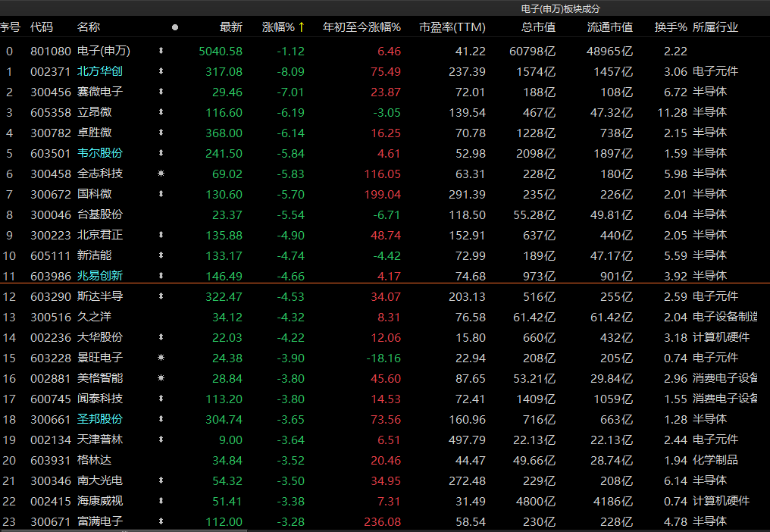The width and height of the screenshot is (770, 532).
Task: Toggle the yellow sort arrow next to 涨幅%
Action: (301, 27)
